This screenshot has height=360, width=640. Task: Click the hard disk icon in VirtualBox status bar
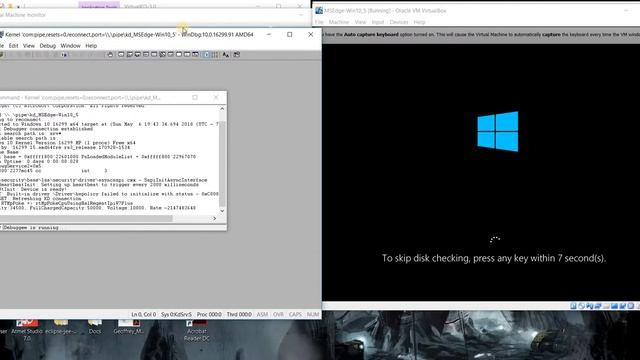pos(573,306)
